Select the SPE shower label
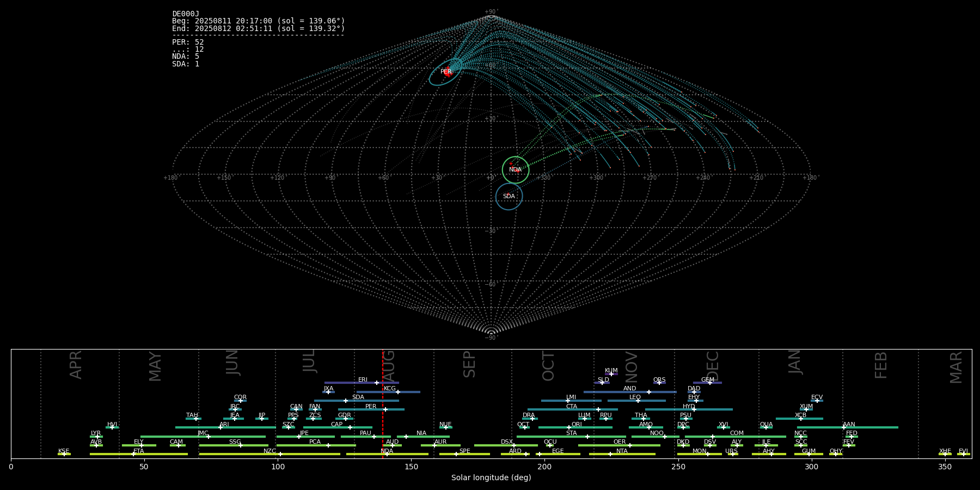This screenshot has width=980, height=490. [x=464, y=451]
